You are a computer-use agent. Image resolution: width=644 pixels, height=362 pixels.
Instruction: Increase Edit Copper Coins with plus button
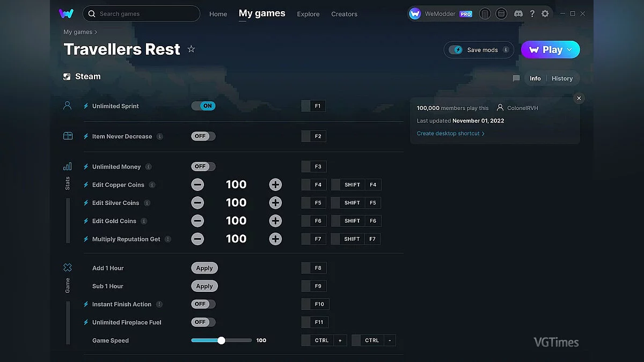pos(275,185)
